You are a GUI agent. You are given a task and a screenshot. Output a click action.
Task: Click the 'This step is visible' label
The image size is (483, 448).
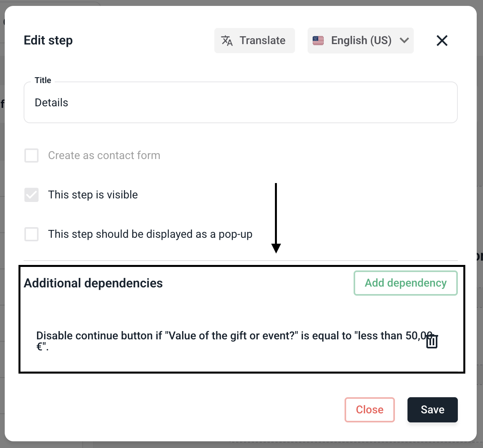[93, 195]
